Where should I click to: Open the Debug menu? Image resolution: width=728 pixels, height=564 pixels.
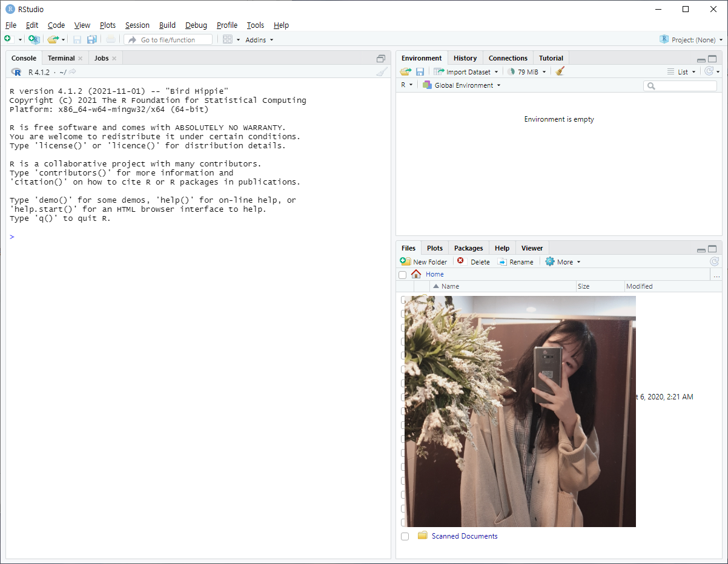coord(196,25)
